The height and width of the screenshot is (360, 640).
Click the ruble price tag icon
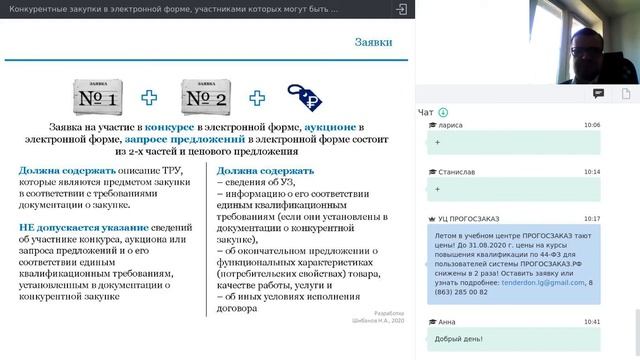point(304,98)
